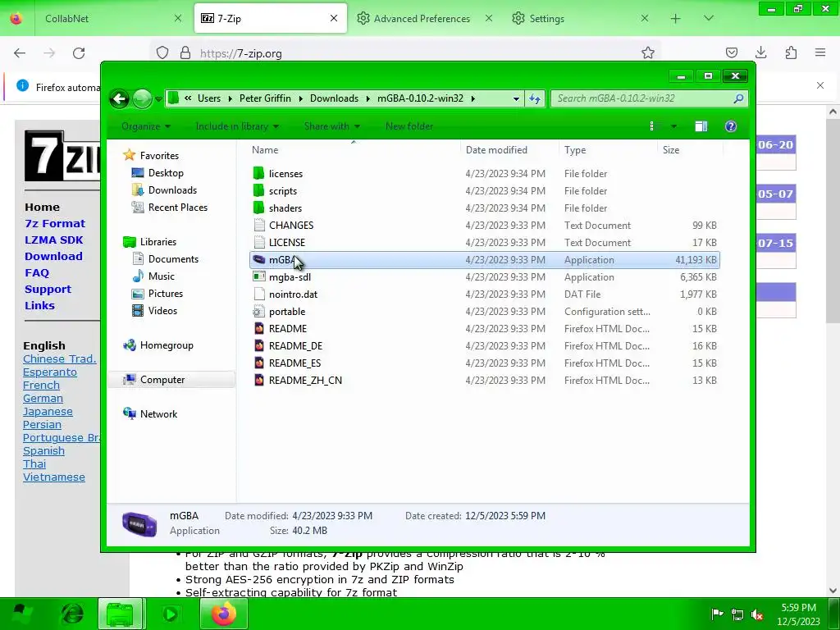
Task: Click the muted volume tray icon
Action: coord(757,614)
